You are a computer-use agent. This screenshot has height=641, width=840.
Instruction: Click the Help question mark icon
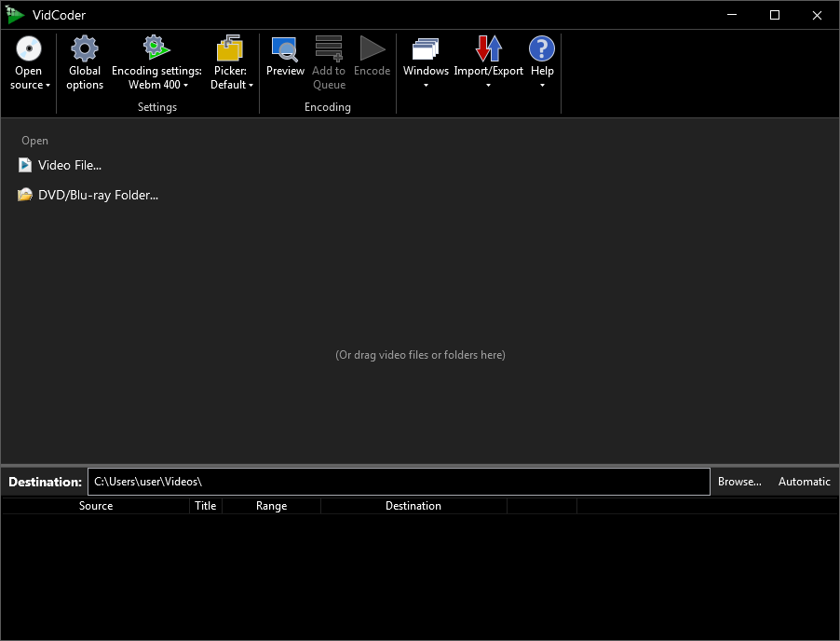pyautogui.click(x=542, y=48)
